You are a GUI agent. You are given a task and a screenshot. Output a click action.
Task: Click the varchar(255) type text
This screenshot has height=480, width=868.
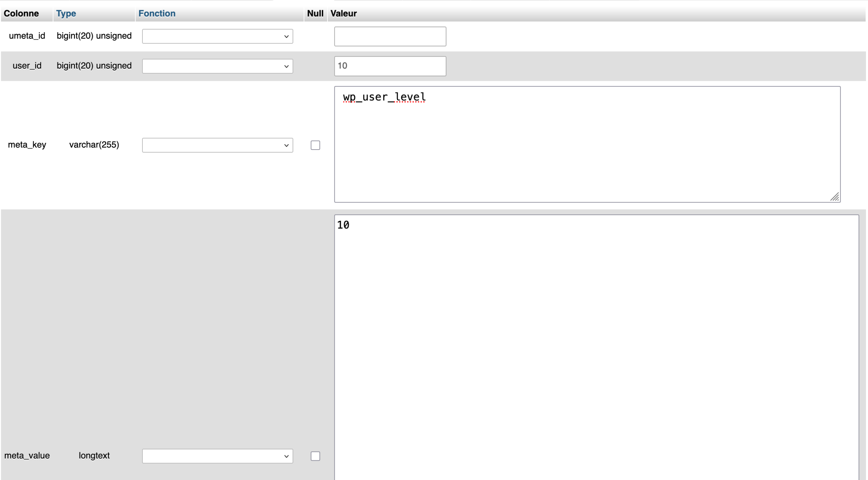pos(94,145)
